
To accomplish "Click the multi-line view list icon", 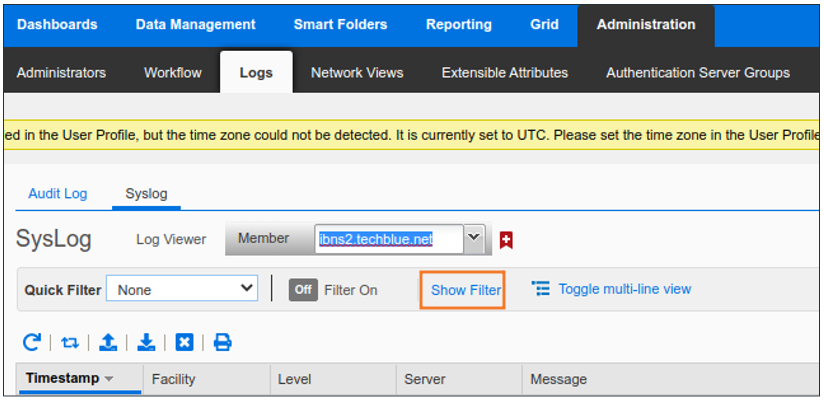I will (x=541, y=289).
